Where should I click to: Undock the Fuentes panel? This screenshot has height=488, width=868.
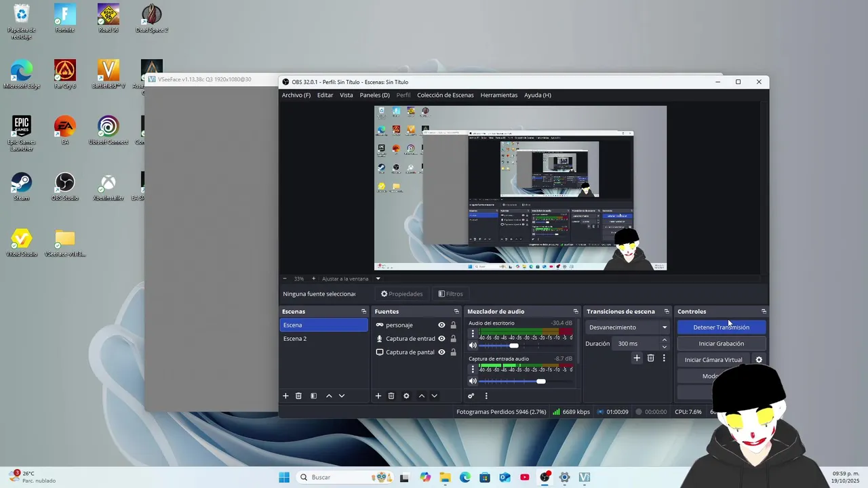coord(456,312)
